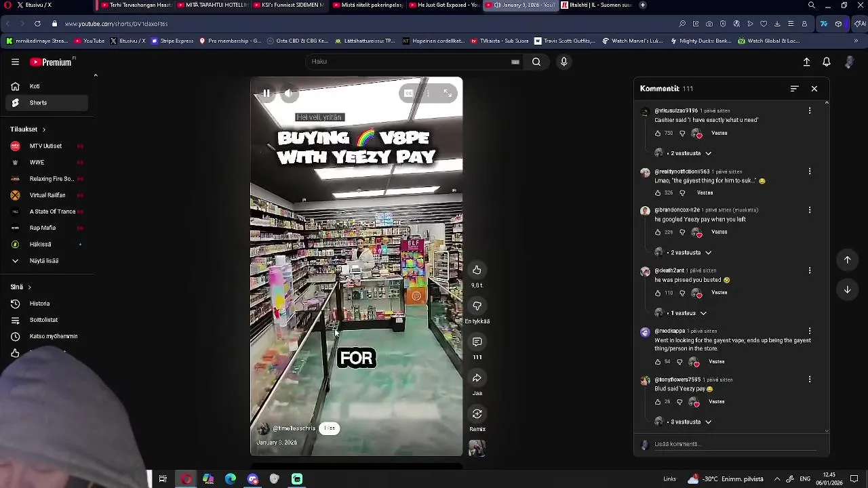
Task: Open options for @realitynotfiction comment
Action: (810, 171)
